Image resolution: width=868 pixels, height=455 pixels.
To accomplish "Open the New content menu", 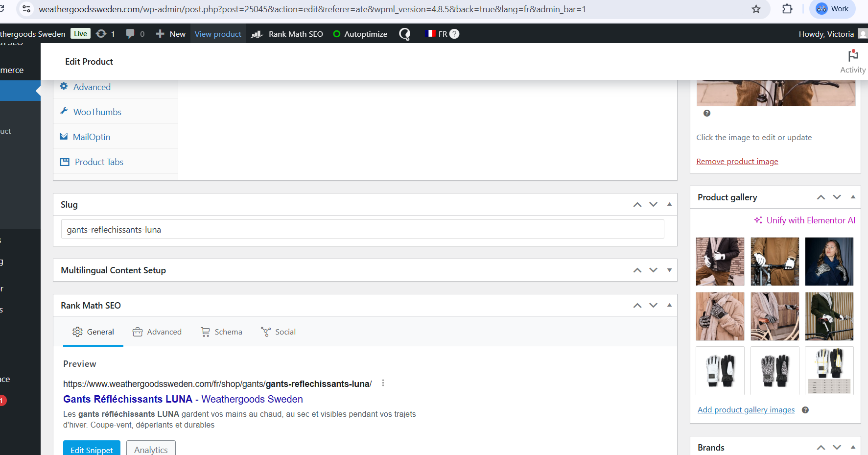I will pyautogui.click(x=170, y=34).
